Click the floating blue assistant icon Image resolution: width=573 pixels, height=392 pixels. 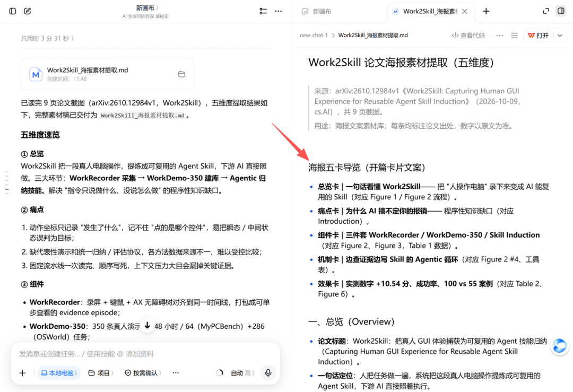pyautogui.click(x=560, y=346)
